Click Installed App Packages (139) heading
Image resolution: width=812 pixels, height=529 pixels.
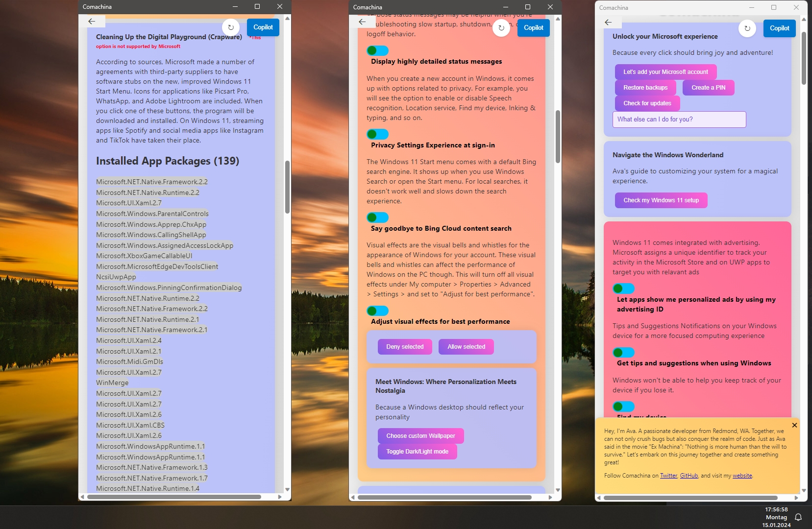pos(168,161)
